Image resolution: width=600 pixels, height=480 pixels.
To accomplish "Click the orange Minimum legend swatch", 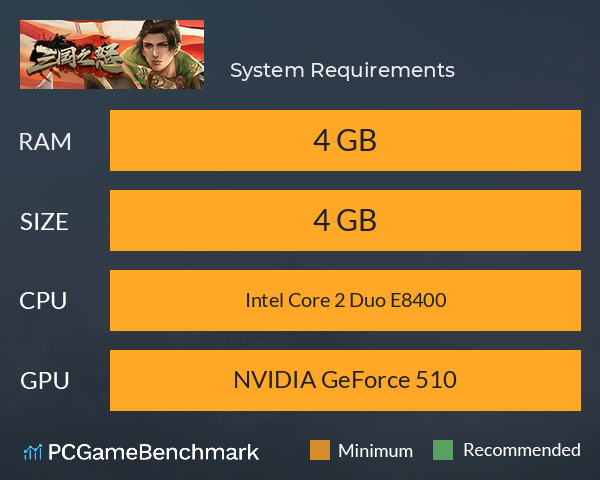I will 320,450.
